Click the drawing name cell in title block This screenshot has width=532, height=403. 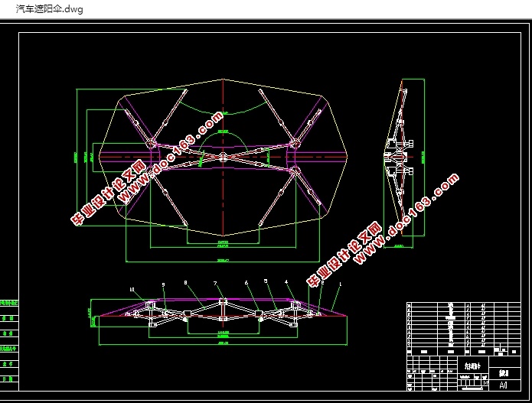pos(468,365)
